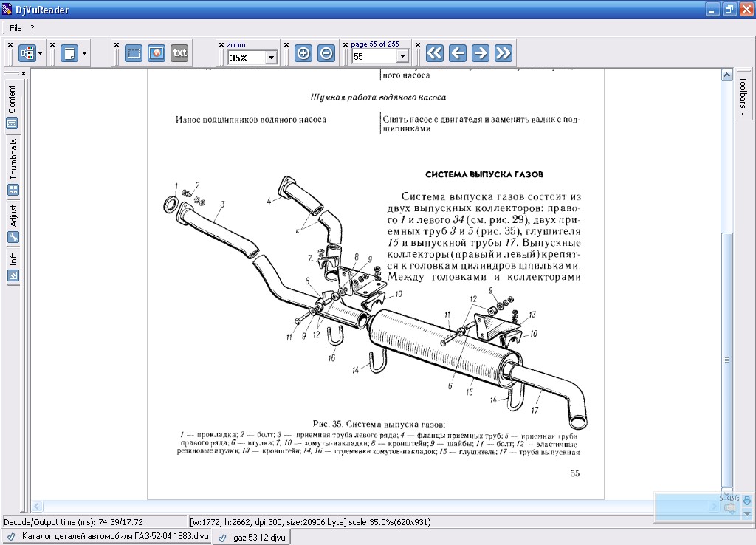The height and width of the screenshot is (545, 756).
Task: Expand the page view dropdown arrow
Action: click(84, 53)
